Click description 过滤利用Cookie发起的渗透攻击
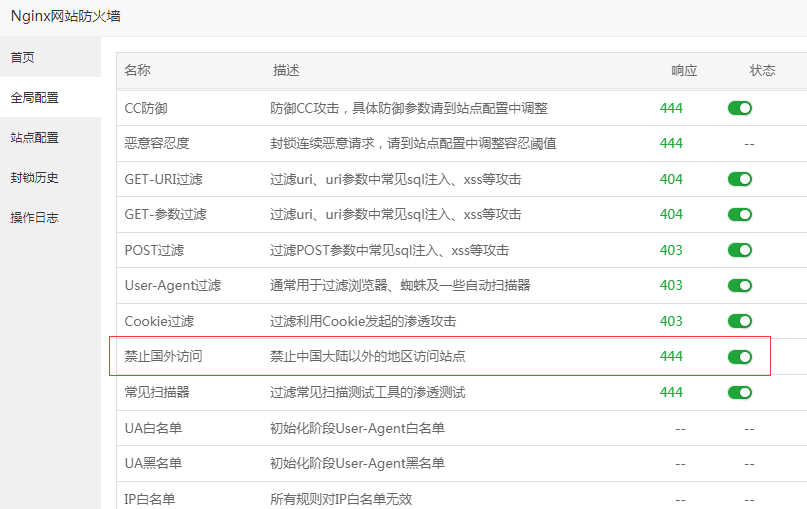 [x=363, y=322]
